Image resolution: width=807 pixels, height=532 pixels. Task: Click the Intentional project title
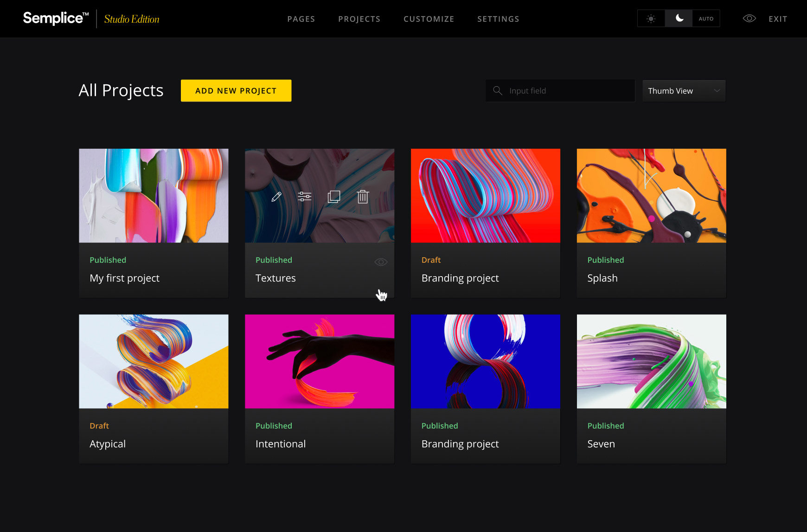pos(281,444)
